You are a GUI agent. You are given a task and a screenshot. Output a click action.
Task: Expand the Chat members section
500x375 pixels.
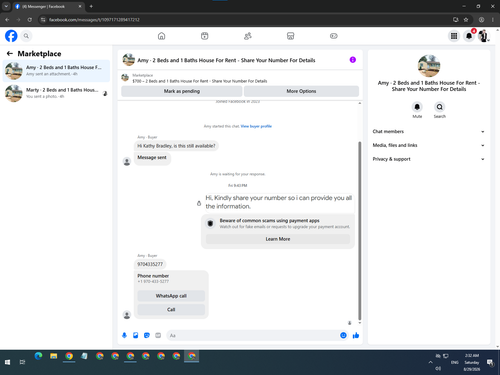tap(428, 131)
